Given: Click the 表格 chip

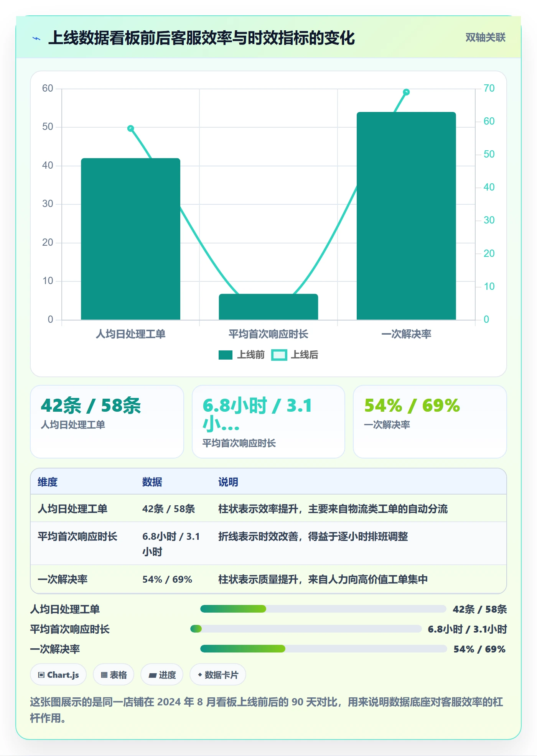Looking at the screenshot, I should [x=114, y=675].
